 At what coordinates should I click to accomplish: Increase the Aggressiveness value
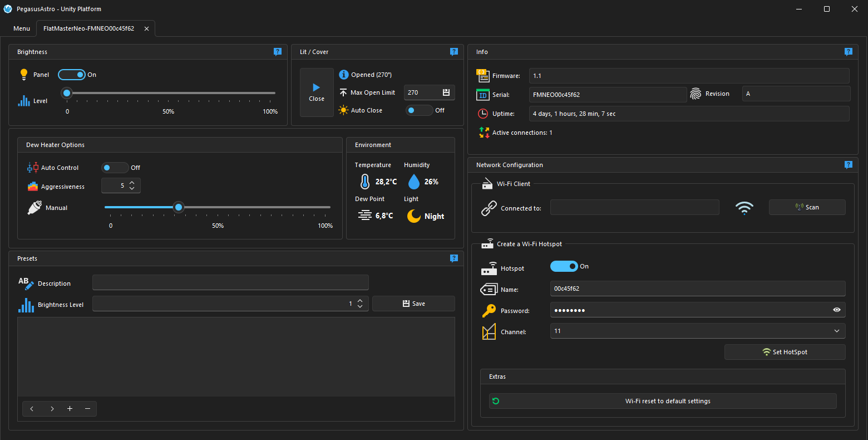132,183
